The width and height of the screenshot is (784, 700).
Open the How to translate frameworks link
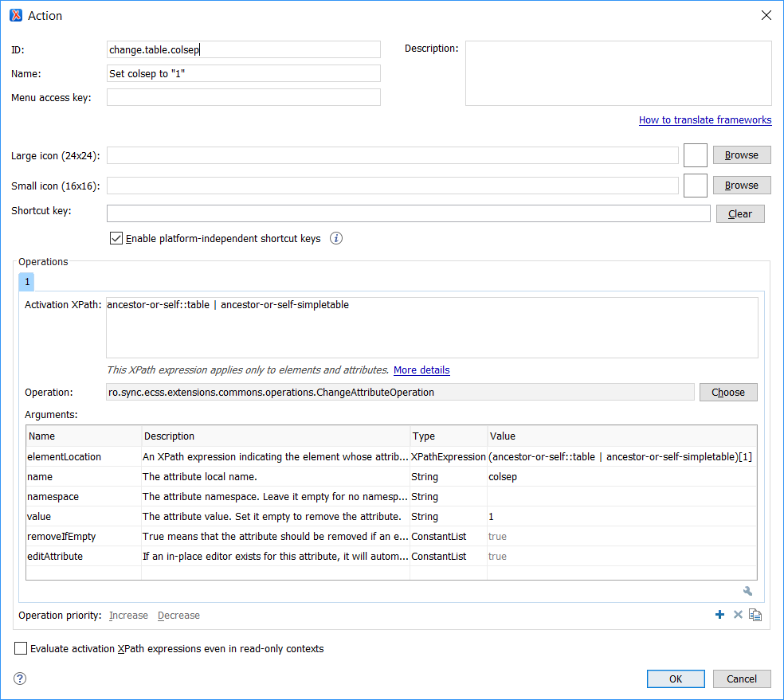pyautogui.click(x=704, y=120)
